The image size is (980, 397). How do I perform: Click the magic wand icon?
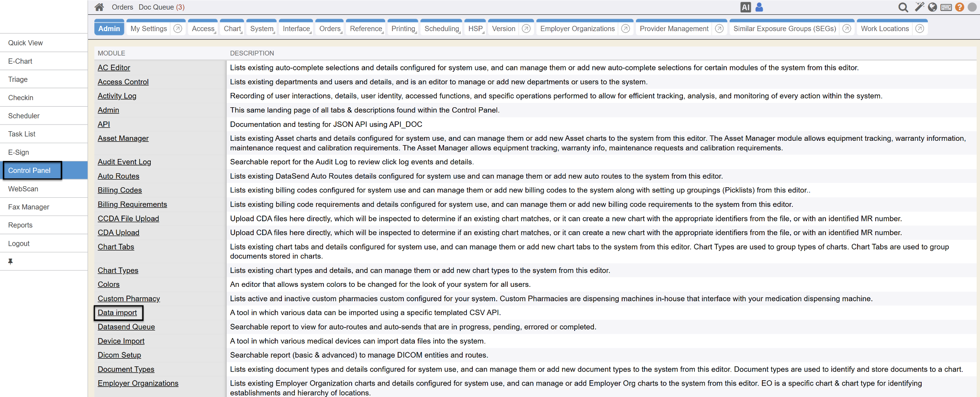click(919, 7)
